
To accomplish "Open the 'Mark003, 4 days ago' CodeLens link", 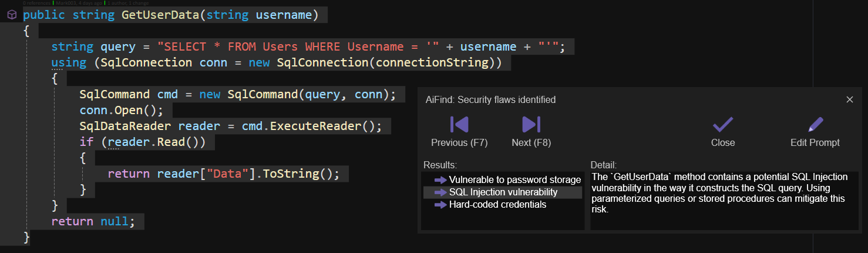I will 79,3.
